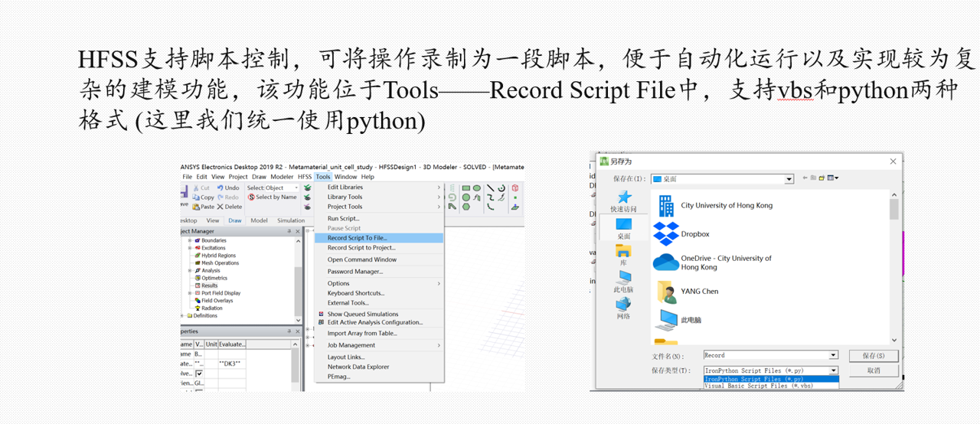This screenshot has height=424, width=980.
Task: Toggle the checkbox in the Properties panel
Action: point(199,373)
